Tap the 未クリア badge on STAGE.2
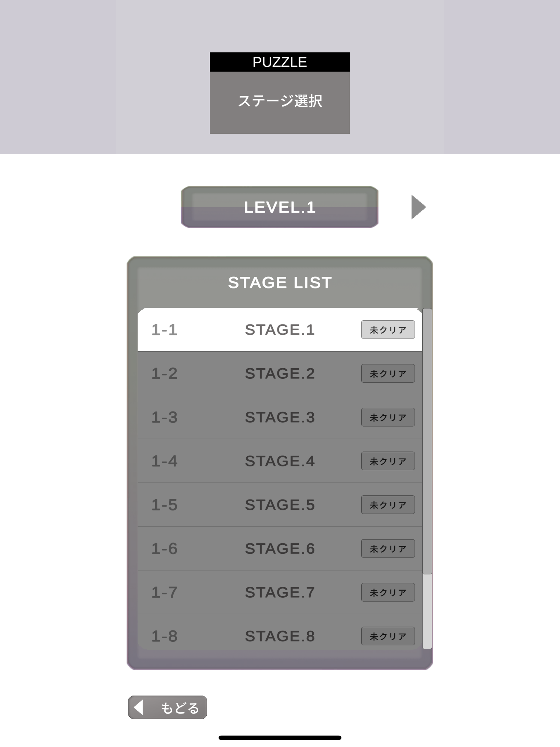 click(388, 373)
